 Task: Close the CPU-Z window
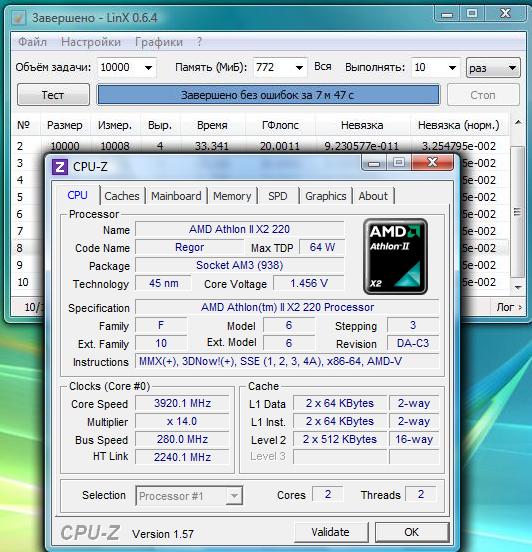[432, 163]
